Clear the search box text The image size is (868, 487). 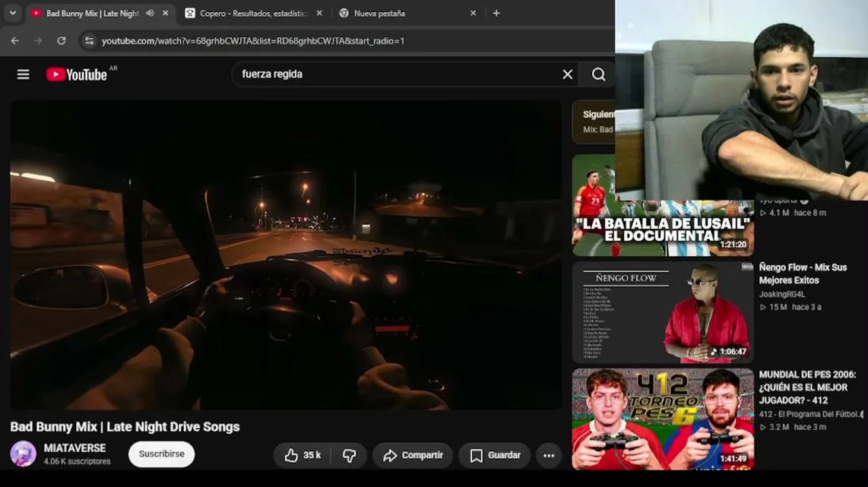point(568,74)
